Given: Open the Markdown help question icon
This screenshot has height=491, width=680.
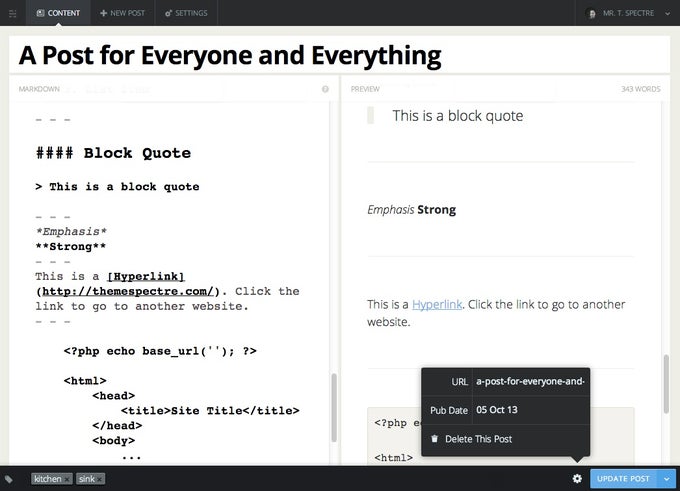Looking at the screenshot, I should [325, 89].
